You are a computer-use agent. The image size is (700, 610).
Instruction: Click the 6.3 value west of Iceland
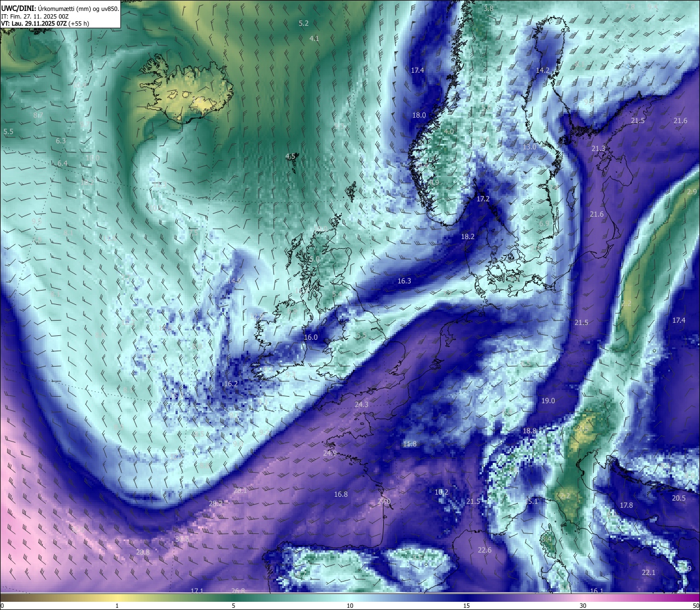61,141
